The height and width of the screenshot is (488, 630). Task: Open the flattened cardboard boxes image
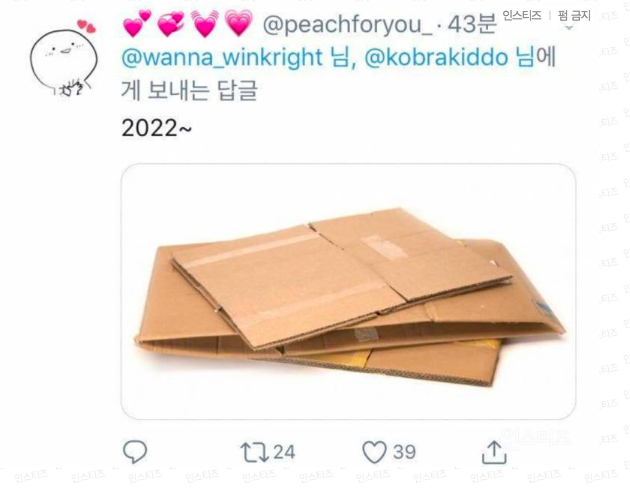pyautogui.click(x=348, y=292)
